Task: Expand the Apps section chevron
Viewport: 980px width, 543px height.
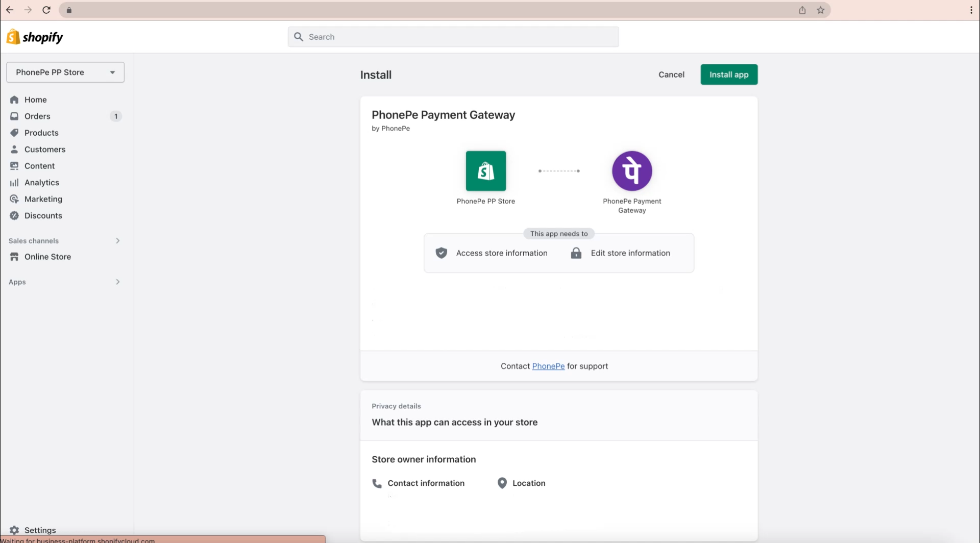Action: pos(117,282)
